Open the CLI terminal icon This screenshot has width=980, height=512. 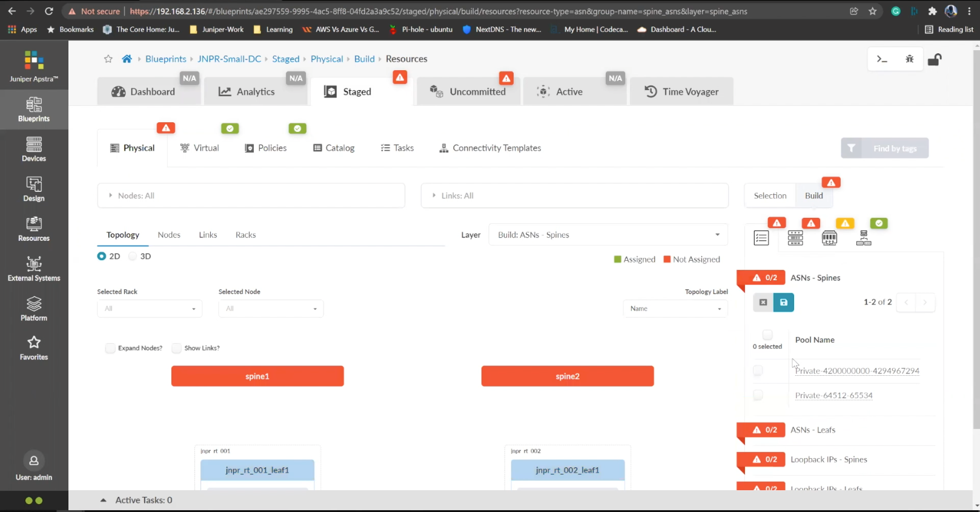point(882,59)
